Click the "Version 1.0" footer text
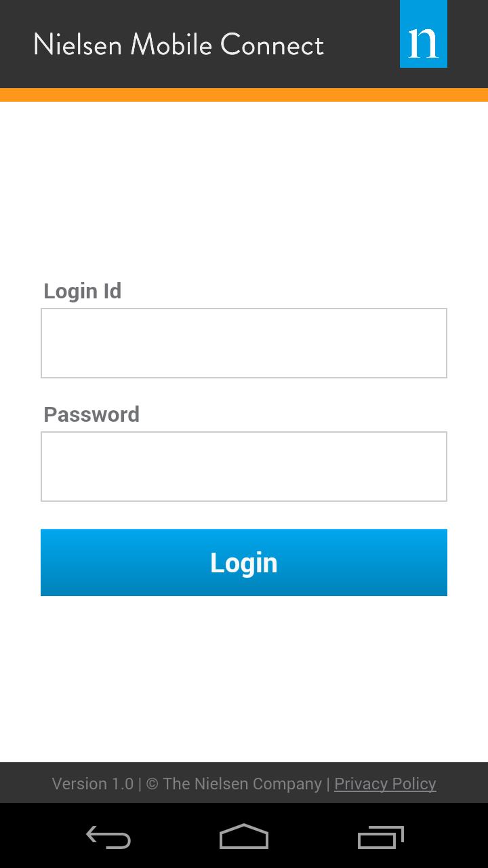The image size is (488, 868). (93, 784)
